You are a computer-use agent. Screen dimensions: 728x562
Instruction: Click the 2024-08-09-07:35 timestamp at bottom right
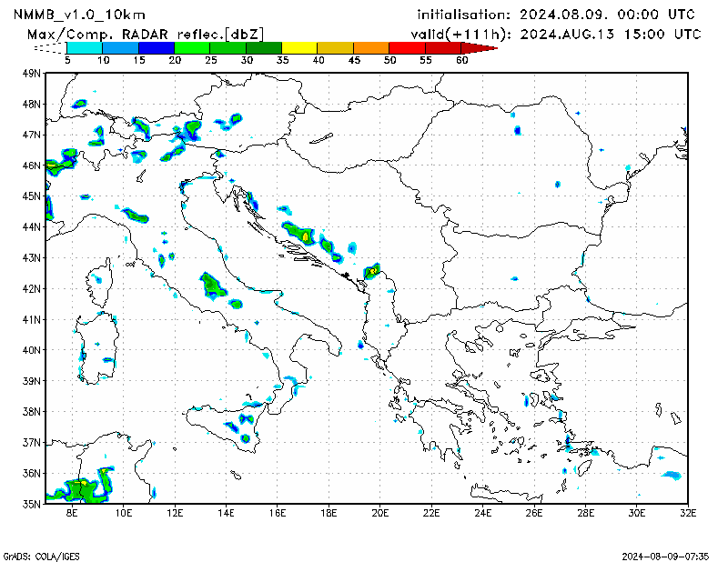click(x=672, y=554)
